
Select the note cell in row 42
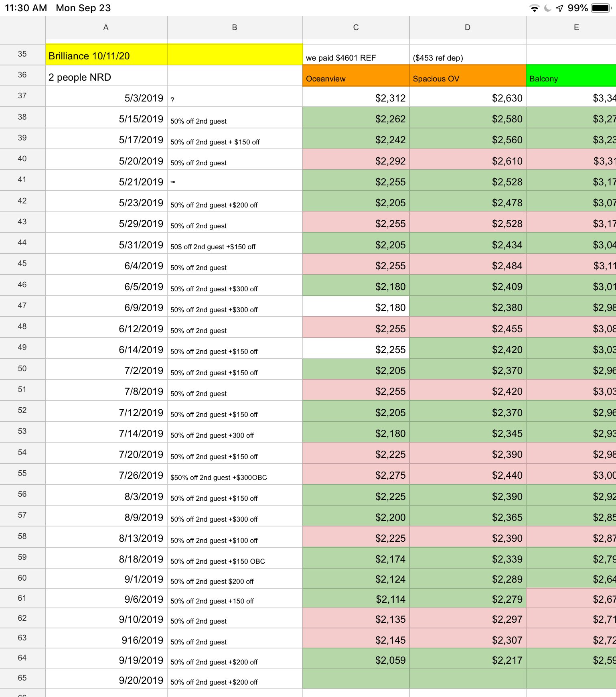235,201
